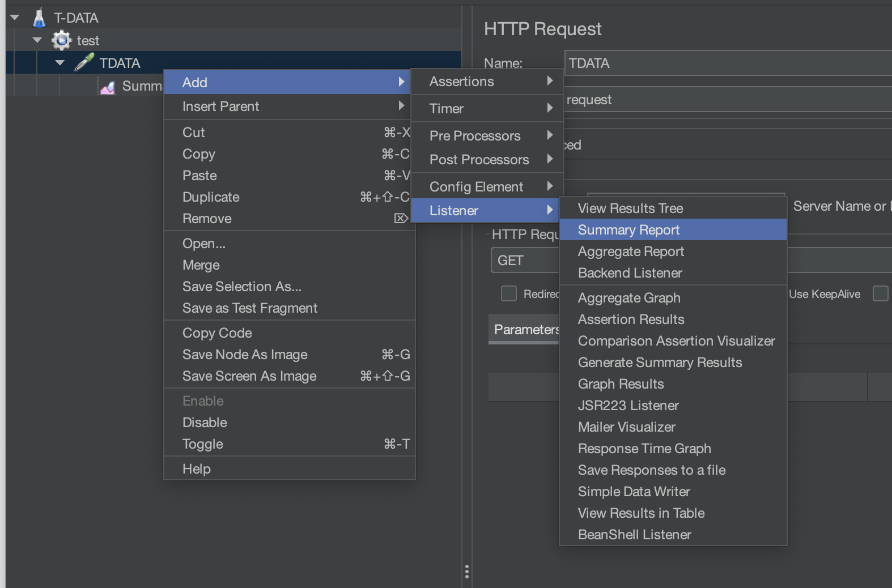Open the Config Element submenu
This screenshot has width=892, height=588.
point(487,187)
